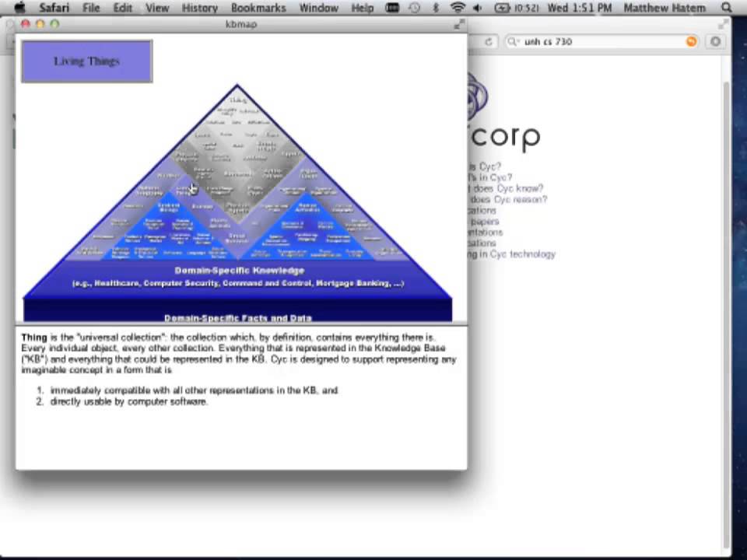Open the Matthew Hatem user menu
This screenshot has height=560, width=747.
tap(665, 8)
